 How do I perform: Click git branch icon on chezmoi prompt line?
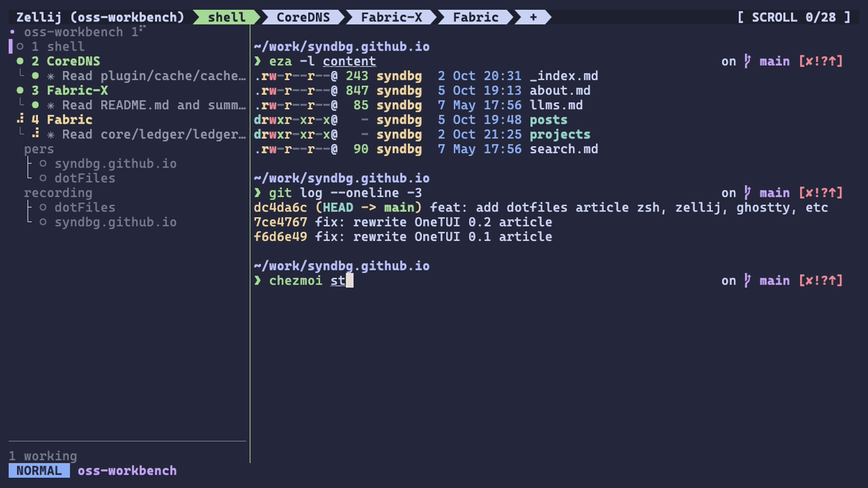pyautogui.click(x=748, y=280)
